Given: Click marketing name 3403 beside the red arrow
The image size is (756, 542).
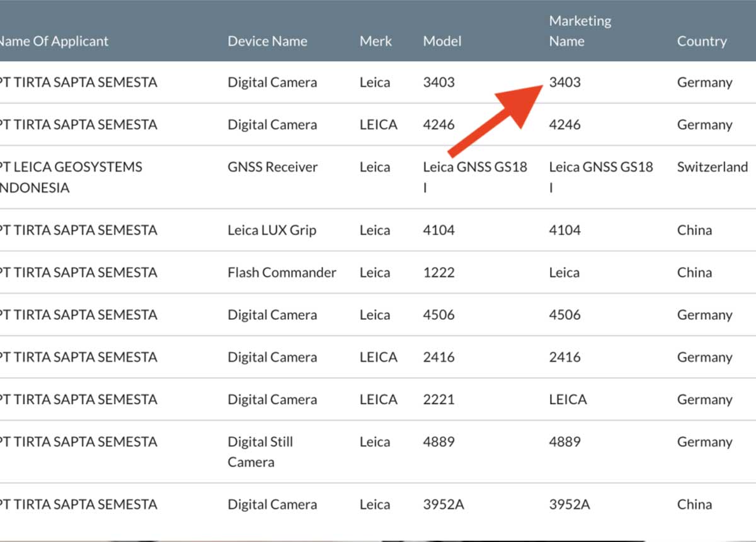Looking at the screenshot, I should pos(564,82).
